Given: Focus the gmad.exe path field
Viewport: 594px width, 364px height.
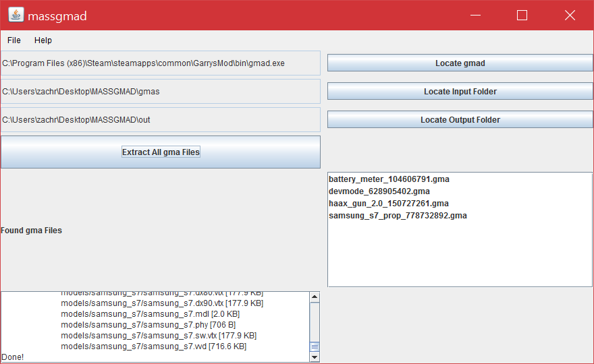Looking at the screenshot, I should (161, 63).
